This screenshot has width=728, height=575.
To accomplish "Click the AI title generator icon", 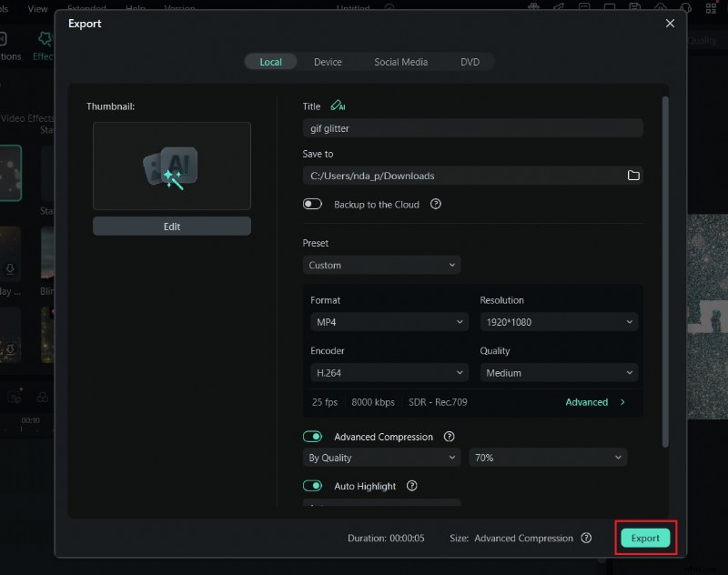I will pyautogui.click(x=338, y=106).
